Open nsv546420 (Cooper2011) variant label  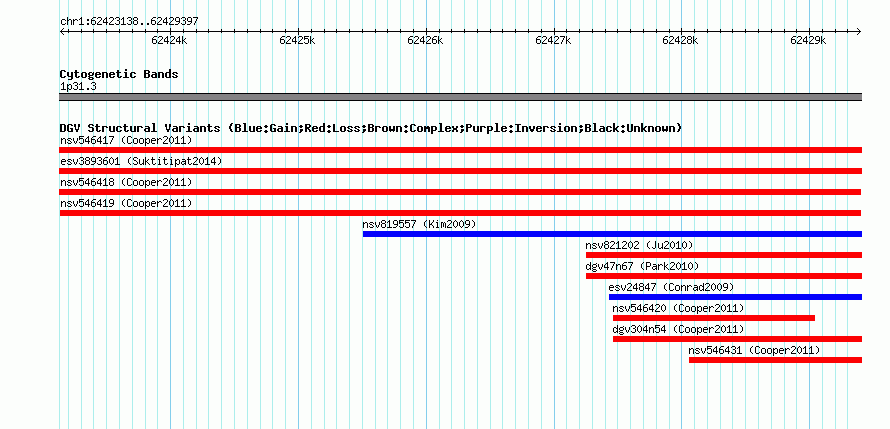[x=678, y=308]
